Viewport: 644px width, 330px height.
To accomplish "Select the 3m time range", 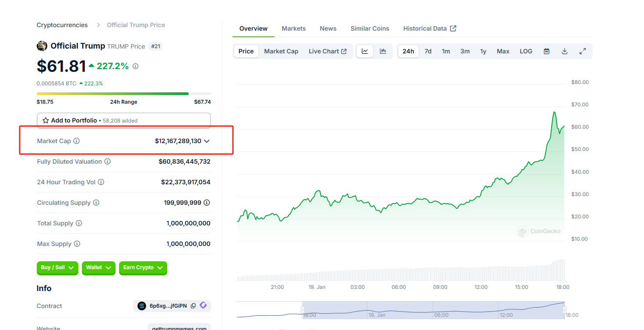I will click(x=465, y=51).
